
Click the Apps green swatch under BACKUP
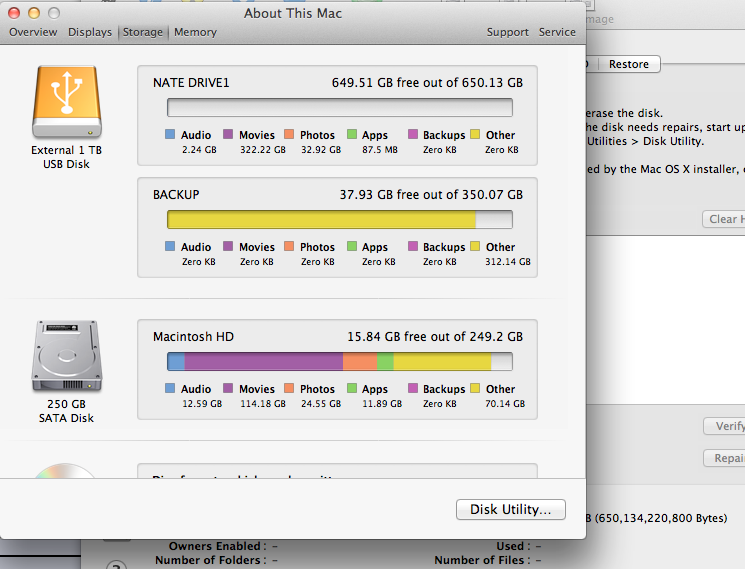point(352,246)
